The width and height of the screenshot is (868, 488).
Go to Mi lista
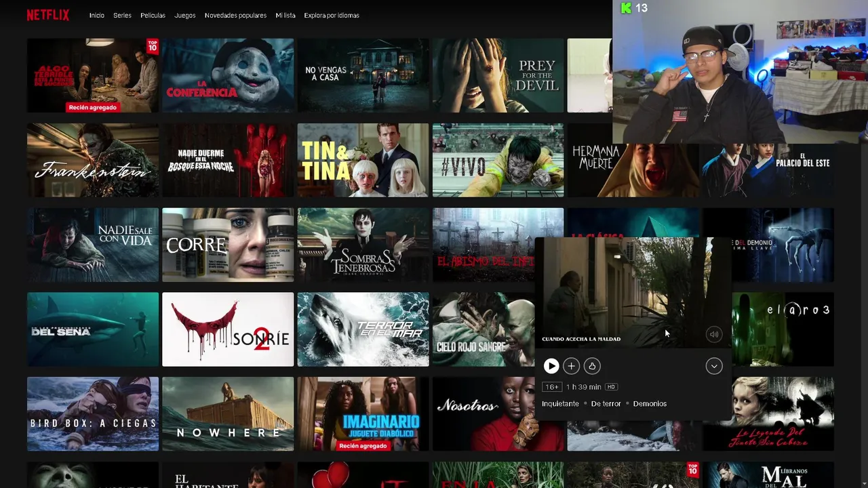point(285,16)
